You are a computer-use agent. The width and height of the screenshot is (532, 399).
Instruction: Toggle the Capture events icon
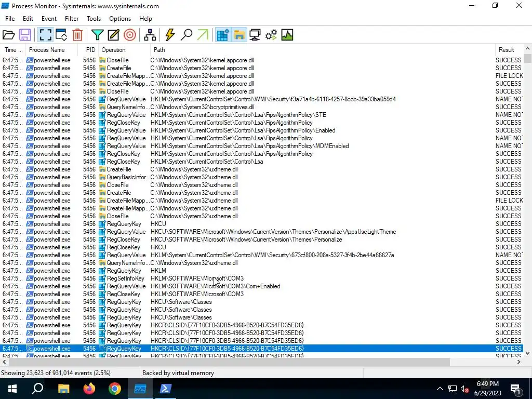pos(45,35)
